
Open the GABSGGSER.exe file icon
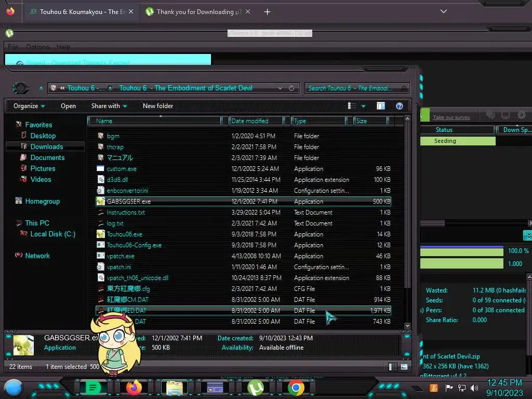click(100, 201)
